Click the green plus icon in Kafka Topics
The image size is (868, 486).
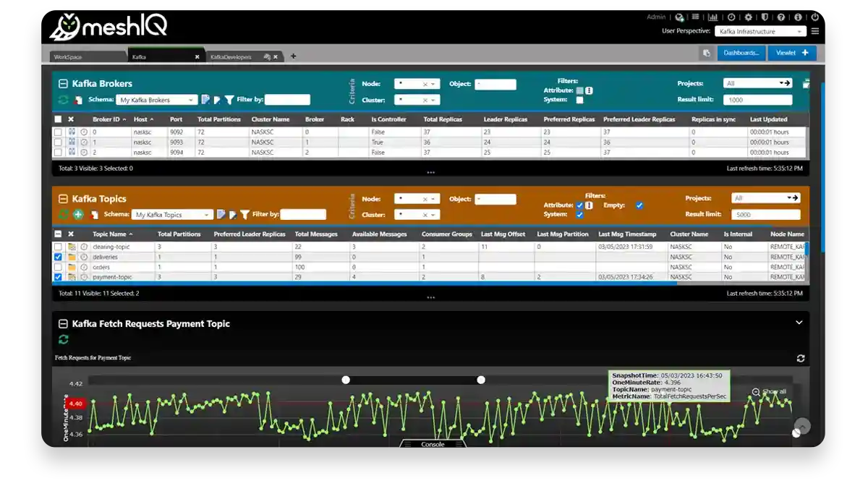[x=78, y=215]
